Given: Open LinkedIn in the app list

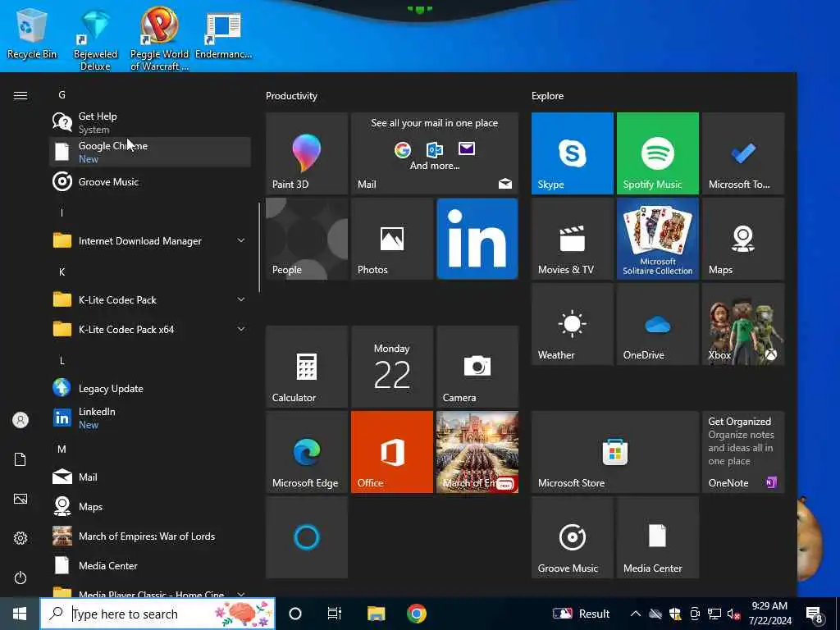Looking at the screenshot, I should (150, 418).
